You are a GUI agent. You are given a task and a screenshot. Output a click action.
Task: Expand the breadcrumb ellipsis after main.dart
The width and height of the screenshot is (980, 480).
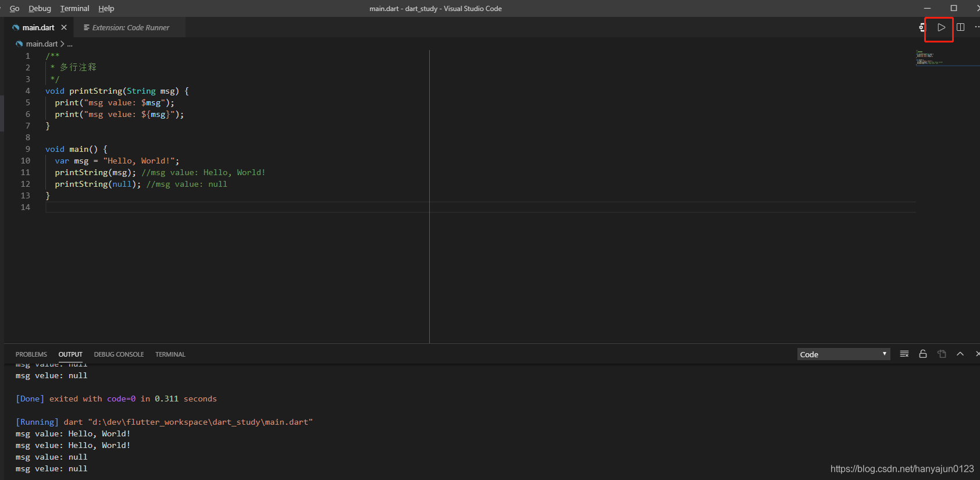click(70, 44)
